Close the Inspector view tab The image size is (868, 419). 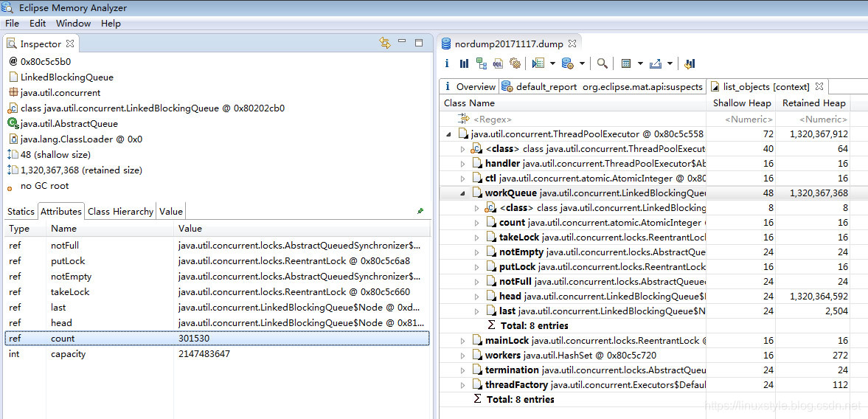70,44
